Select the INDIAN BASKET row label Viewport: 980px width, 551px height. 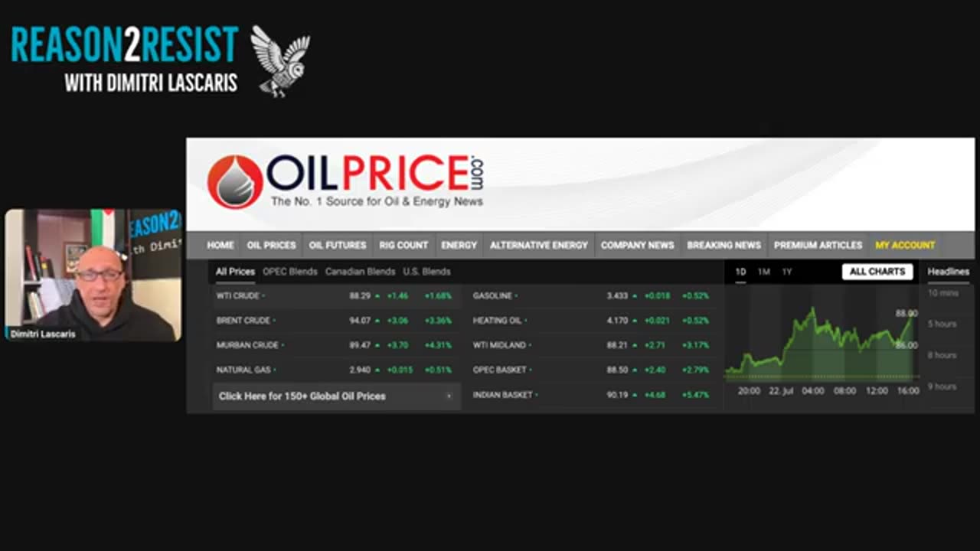(503, 395)
